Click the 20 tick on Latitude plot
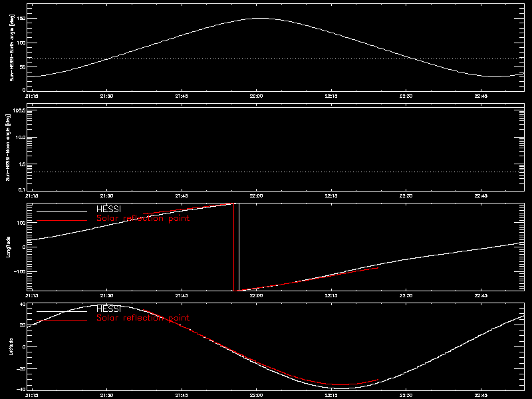The image size is (532, 399). pos(23,325)
